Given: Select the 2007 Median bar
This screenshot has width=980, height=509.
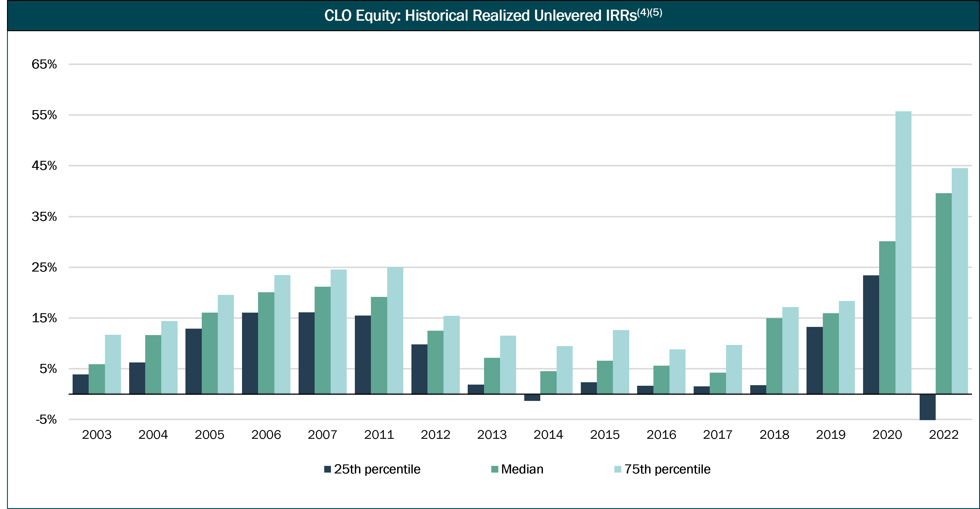Looking at the screenshot, I should (322, 340).
